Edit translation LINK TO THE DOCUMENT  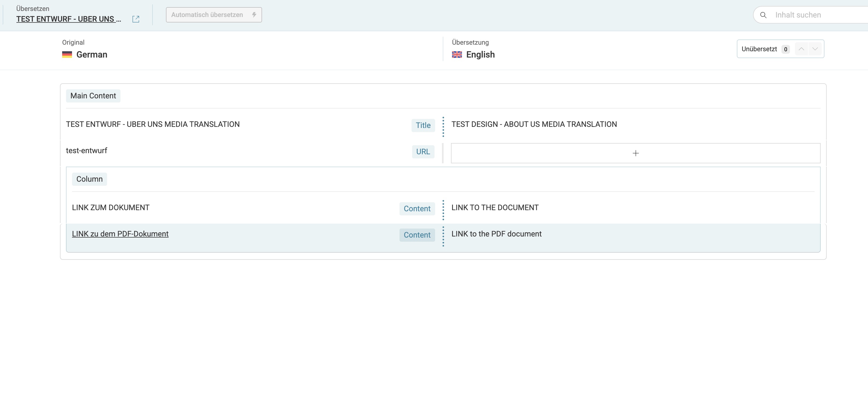tap(495, 208)
